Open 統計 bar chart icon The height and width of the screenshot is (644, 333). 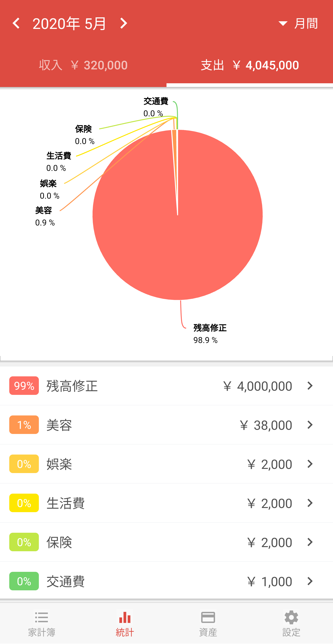[x=125, y=617]
